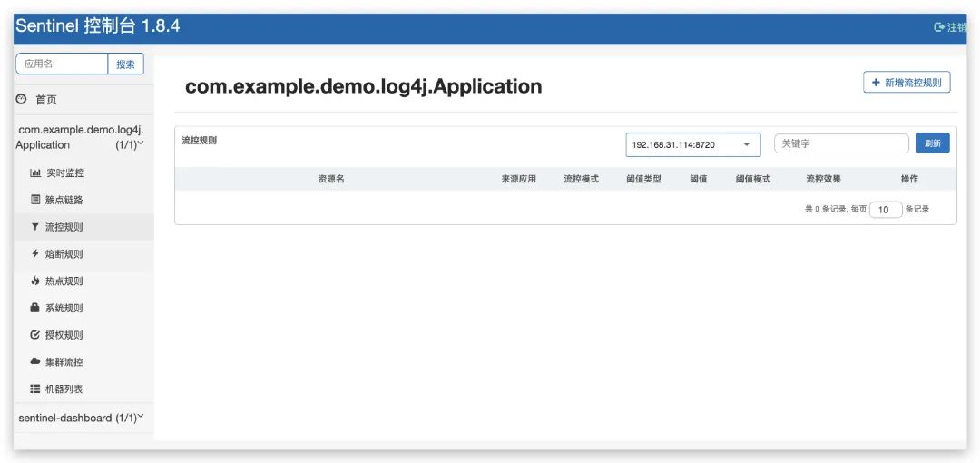Screen dimensions: 980x463
Task: Click the cloud icon for 集群流控
Action: tap(35, 361)
